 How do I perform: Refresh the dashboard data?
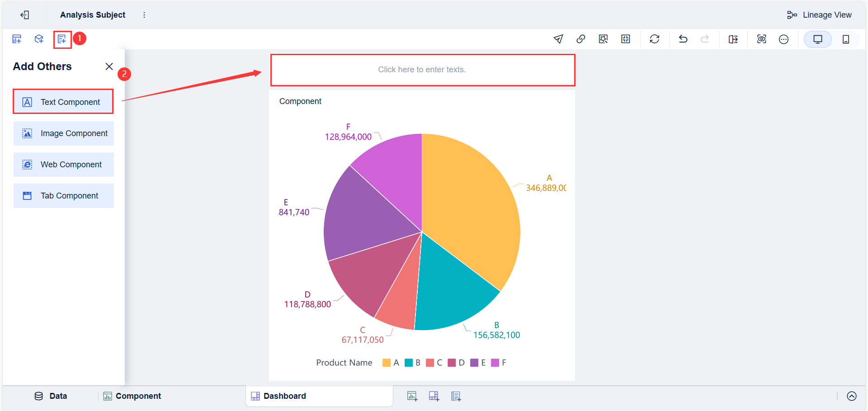click(x=655, y=39)
